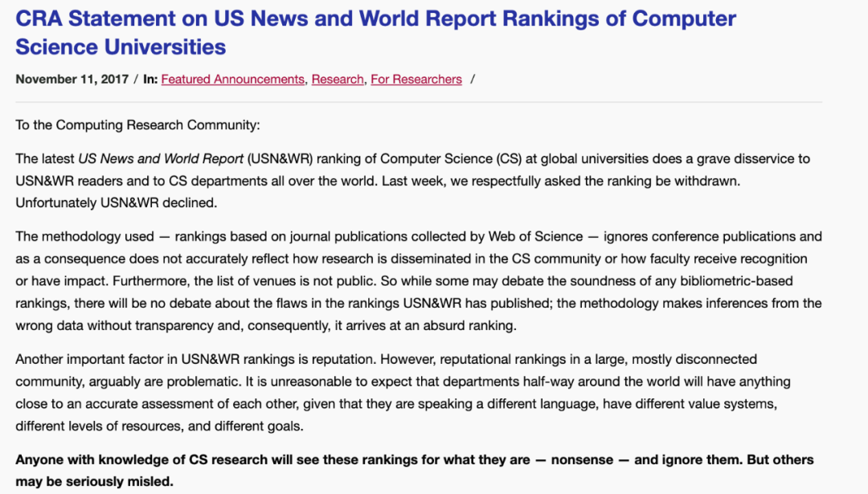The width and height of the screenshot is (868, 494).
Task: Click the greeting 'To the Computing Research Community:'
Action: click(137, 125)
